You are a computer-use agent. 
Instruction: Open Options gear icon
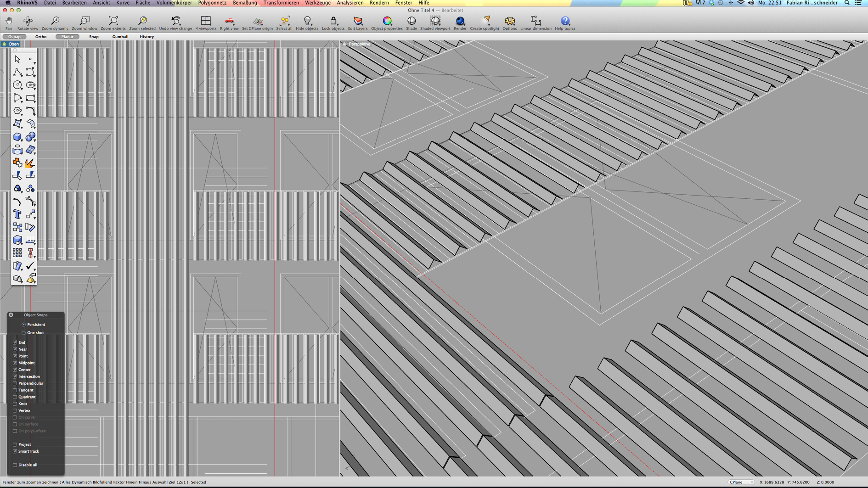509,23
